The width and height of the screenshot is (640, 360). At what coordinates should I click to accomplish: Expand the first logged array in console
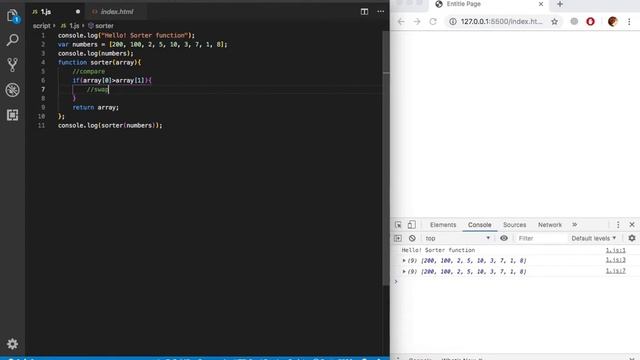[404, 260]
